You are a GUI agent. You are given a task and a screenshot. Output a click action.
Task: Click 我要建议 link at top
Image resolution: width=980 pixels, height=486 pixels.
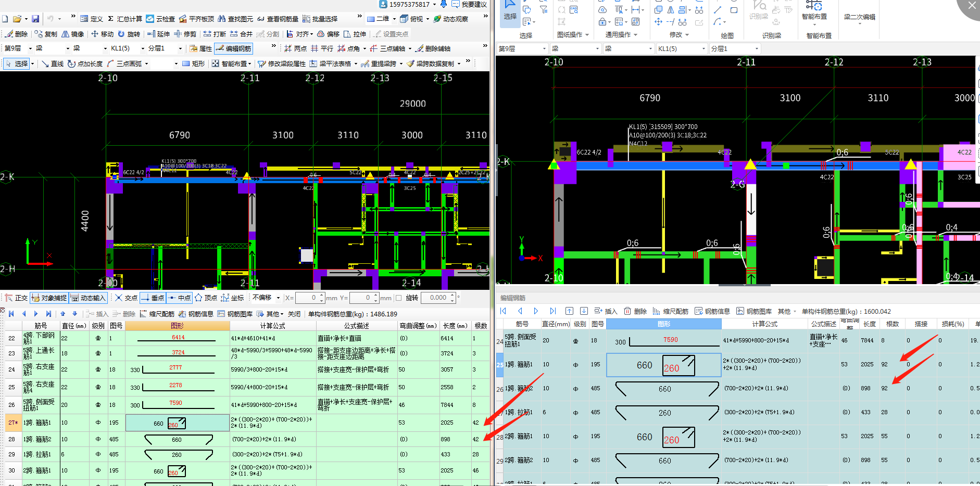pyautogui.click(x=469, y=4)
